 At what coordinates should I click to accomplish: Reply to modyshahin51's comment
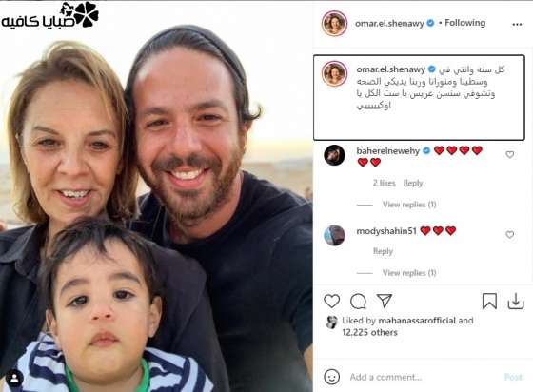pyautogui.click(x=383, y=251)
